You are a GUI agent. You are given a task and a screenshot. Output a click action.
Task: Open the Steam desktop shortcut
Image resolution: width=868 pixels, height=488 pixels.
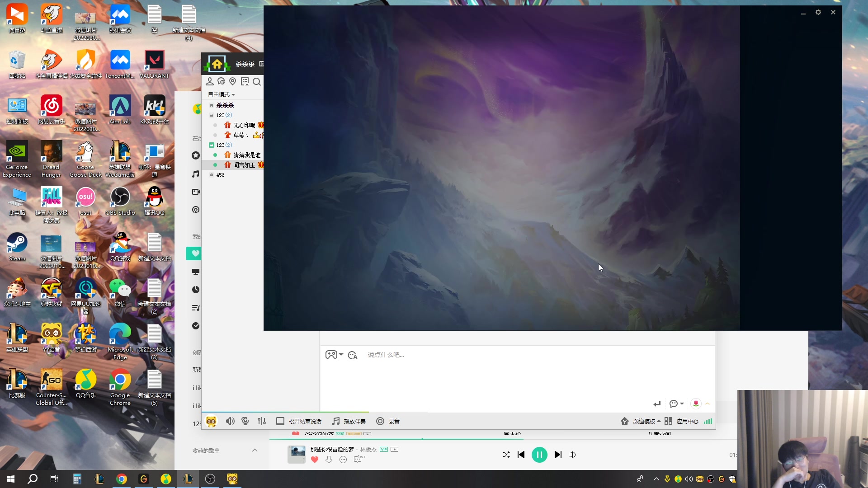pos(17,247)
